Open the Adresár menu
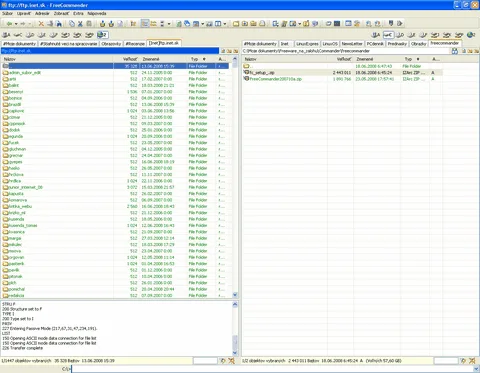The image size is (480, 373). tap(42, 14)
